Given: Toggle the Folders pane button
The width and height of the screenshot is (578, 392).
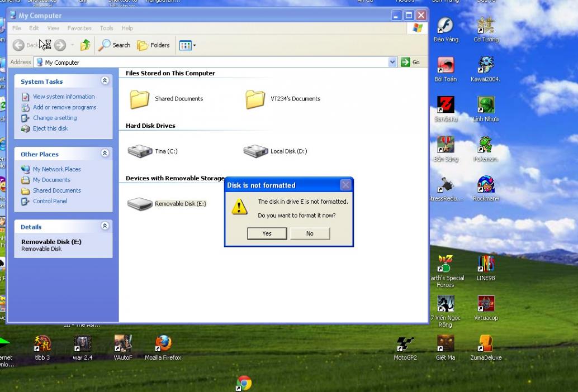Looking at the screenshot, I should (153, 45).
